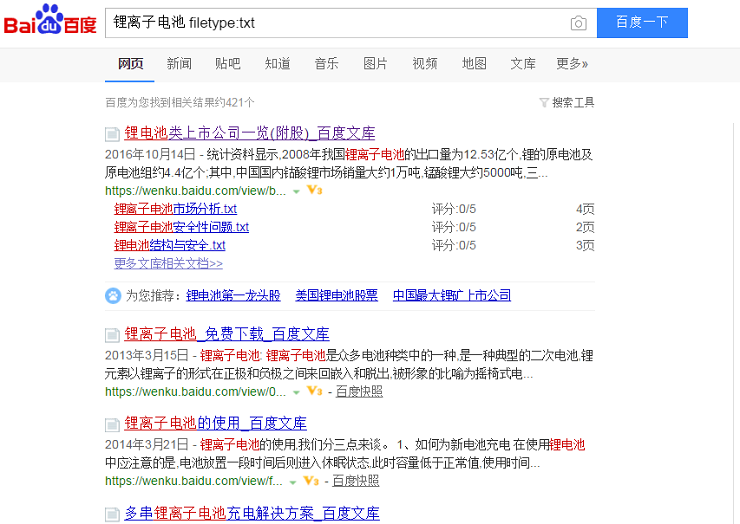Click the date 2013年3月15日 in snippet
The width and height of the screenshot is (740, 524).
click(x=147, y=355)
